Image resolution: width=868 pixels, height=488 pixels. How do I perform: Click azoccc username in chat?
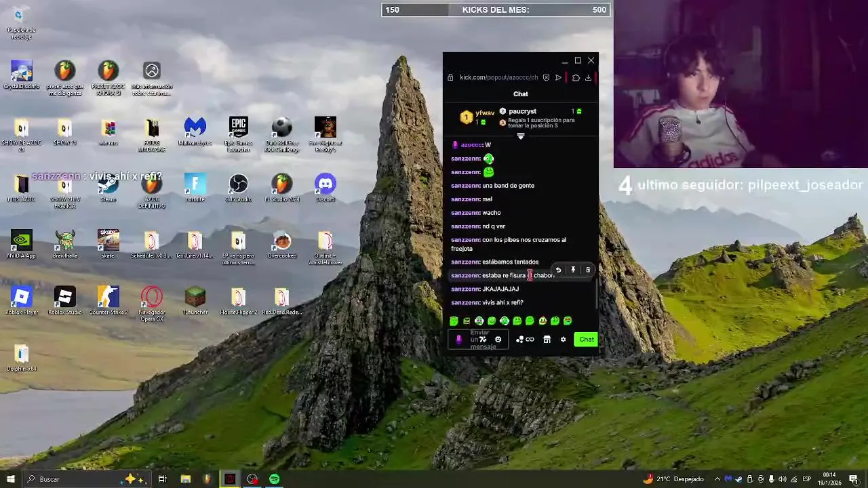471,145
